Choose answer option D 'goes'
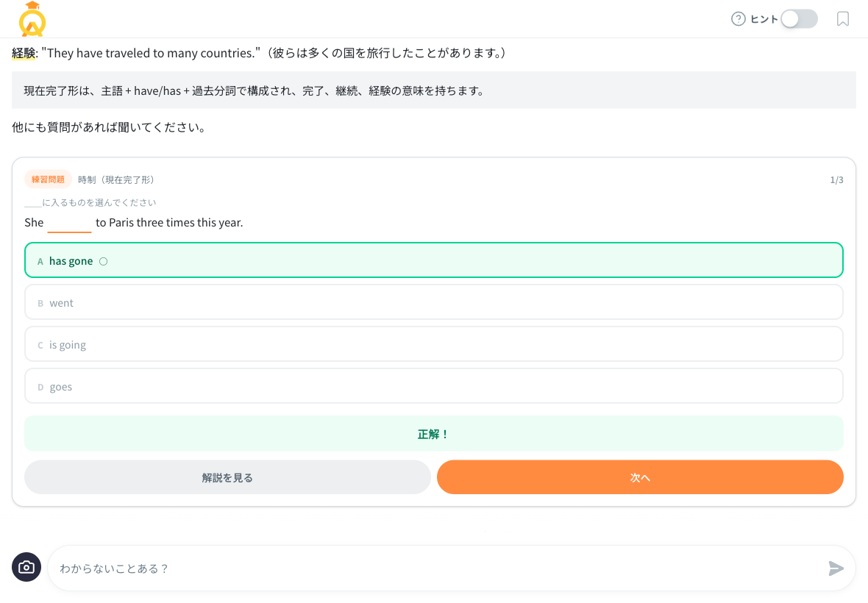868x603 pixels. pyautogui.click(x=434, y=386)
